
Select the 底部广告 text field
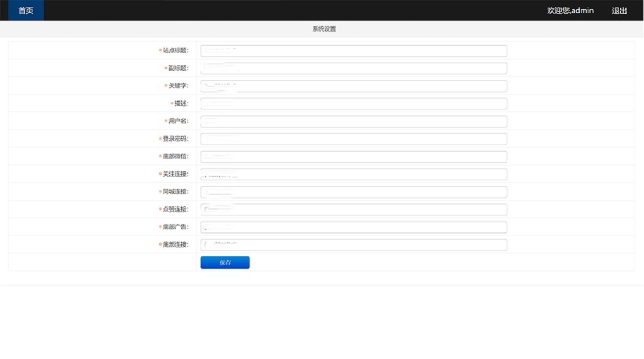(x=354, y=227)
